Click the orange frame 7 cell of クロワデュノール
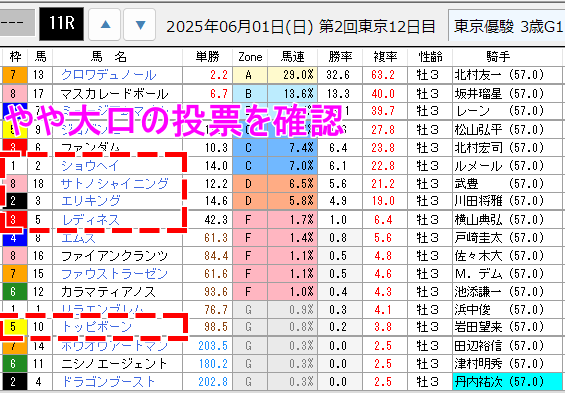The width and height of the screenshot is (565, 393). (x=14, y=75)
